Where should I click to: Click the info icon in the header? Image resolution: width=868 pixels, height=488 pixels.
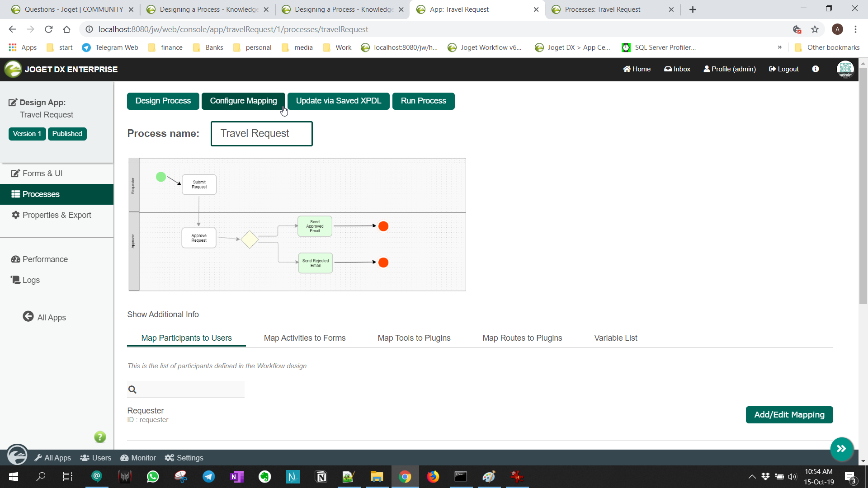(816, 69)
